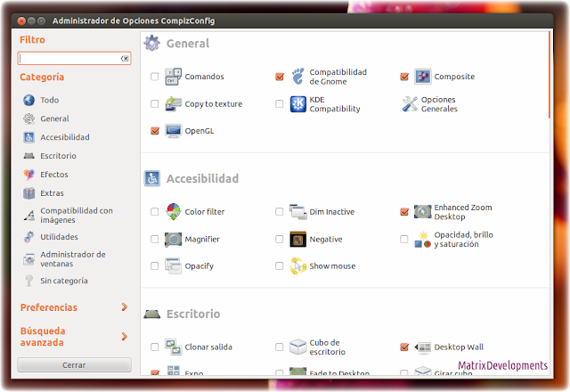Open the Comandos plugin icon
This screenshot has width=570, height=392.
click(173, 77)
